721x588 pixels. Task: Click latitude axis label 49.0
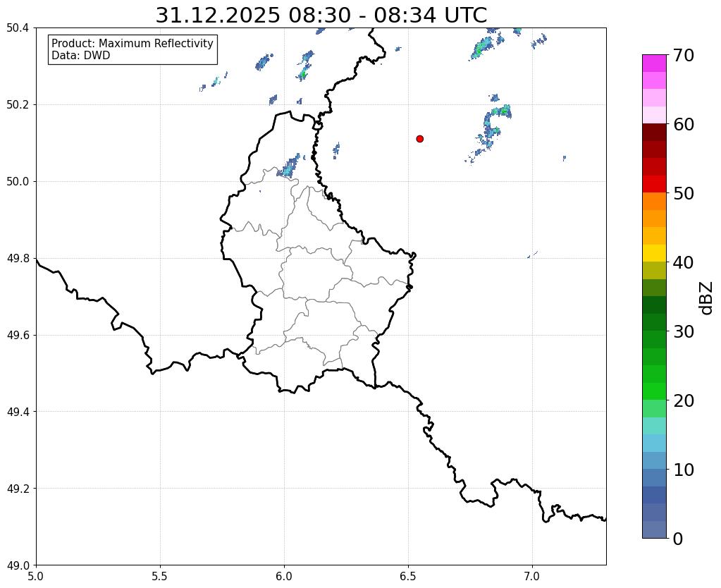18,565
